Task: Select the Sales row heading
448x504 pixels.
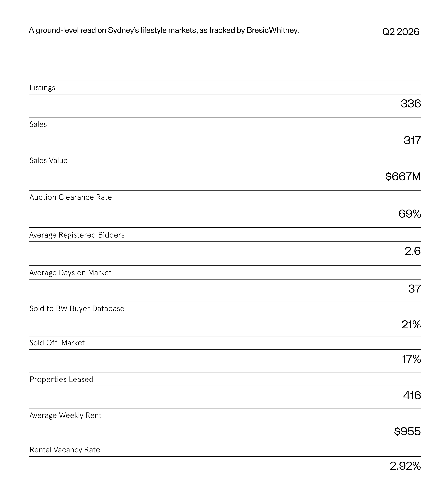Action: pyautogui.click(x=38, y=124)
